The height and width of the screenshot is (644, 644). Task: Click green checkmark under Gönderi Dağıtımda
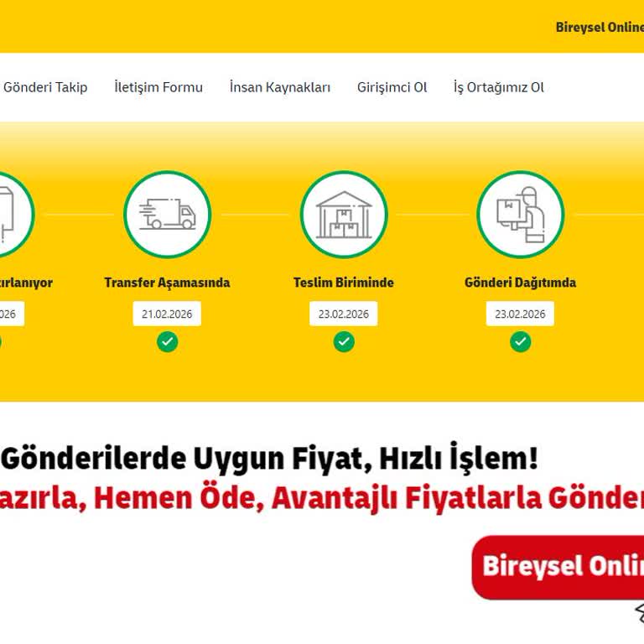[521, 342]
